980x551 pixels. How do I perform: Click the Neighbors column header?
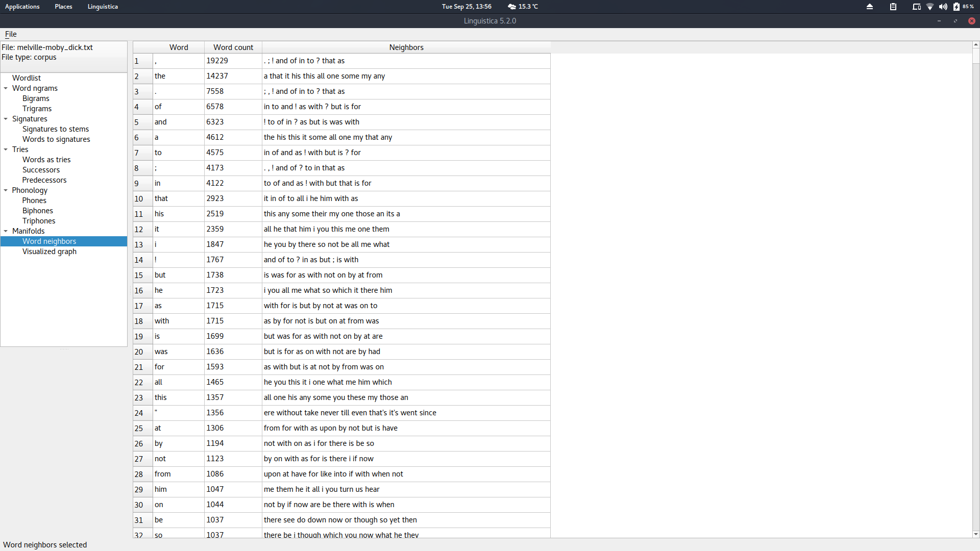[406, 47]
